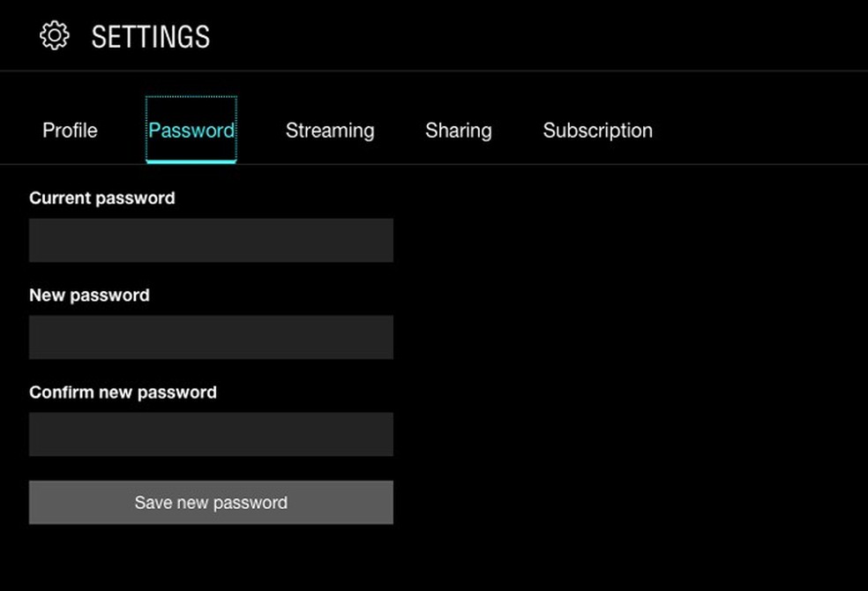This screenshot has width=868, height=591.
Task: Open the Subscription tab
Action: pos(598,131)
